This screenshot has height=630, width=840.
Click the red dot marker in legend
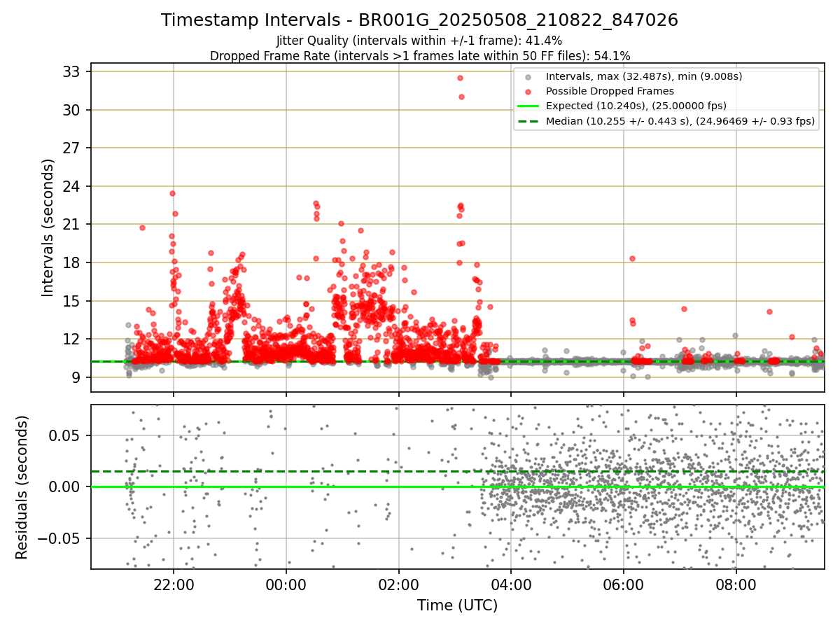pos(528,92)
